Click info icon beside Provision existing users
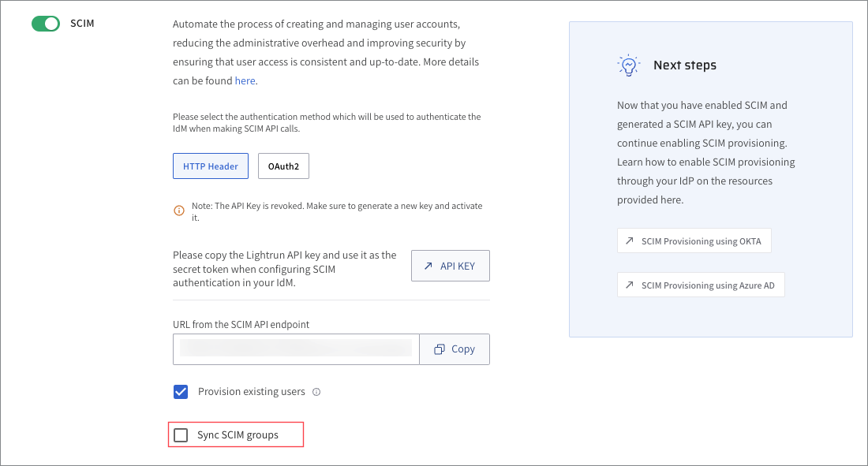Viewport: 868px width, 466px height. (x=316, y=392)
